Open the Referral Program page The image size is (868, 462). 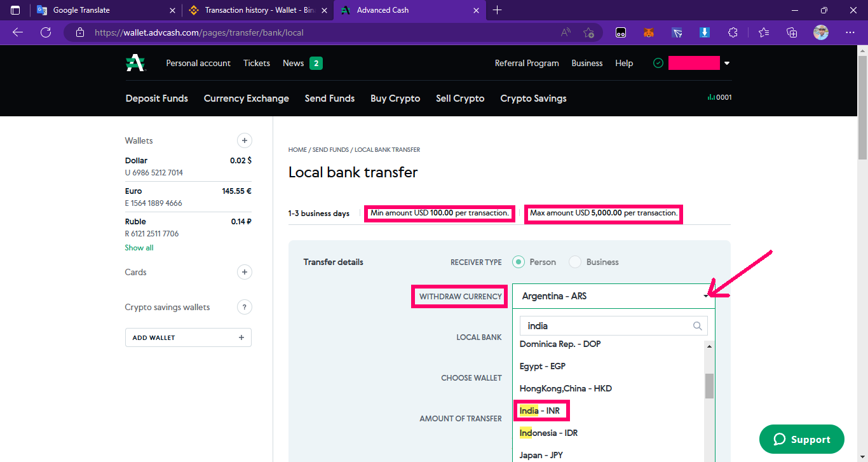click(x=527, y=63)
